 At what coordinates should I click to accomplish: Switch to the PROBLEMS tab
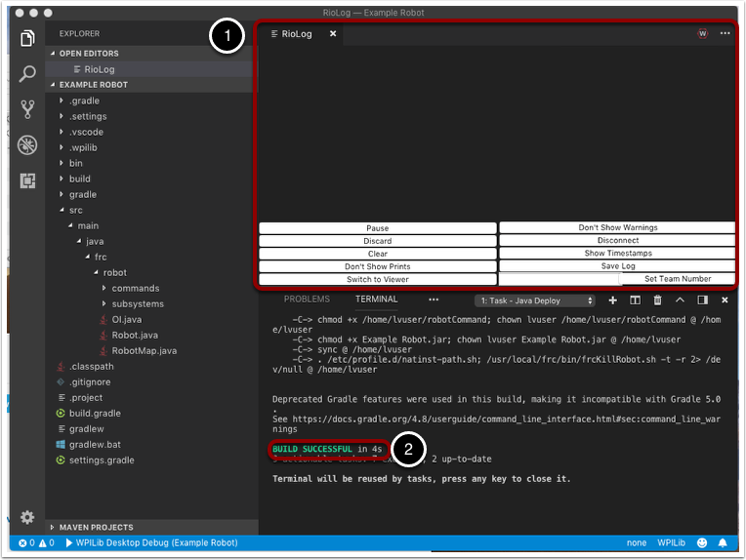(307, 299)
